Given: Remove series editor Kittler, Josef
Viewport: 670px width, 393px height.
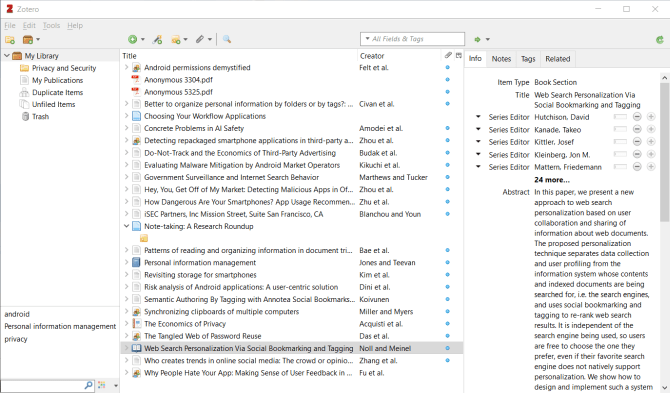Looking at the screenshot, I should 637,142.
